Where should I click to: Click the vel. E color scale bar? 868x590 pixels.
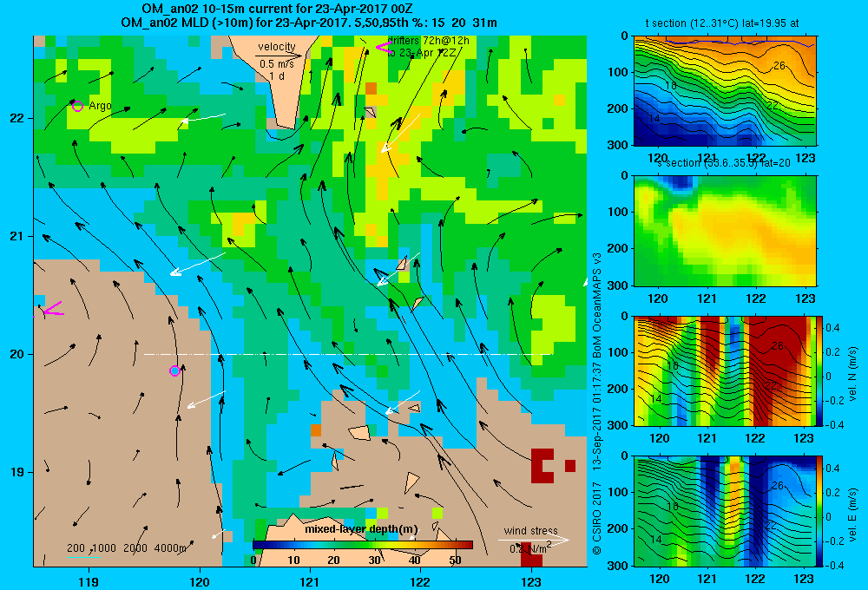coord(820,511)
